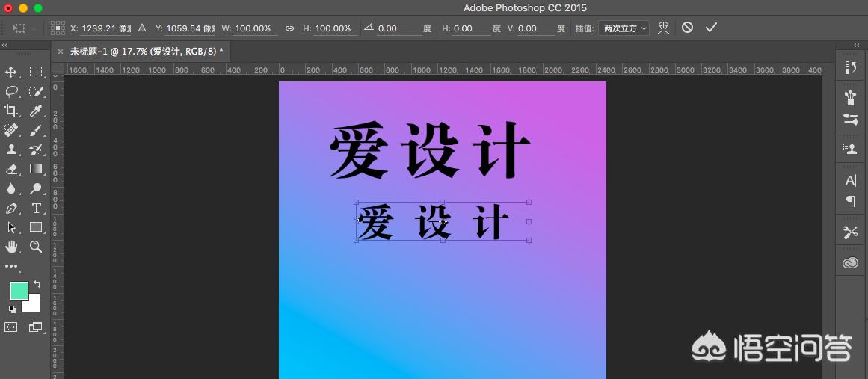The width and height of the screenshot is (868, 379).
Task: Cancel the transform
Action: (x=688, y=28)
